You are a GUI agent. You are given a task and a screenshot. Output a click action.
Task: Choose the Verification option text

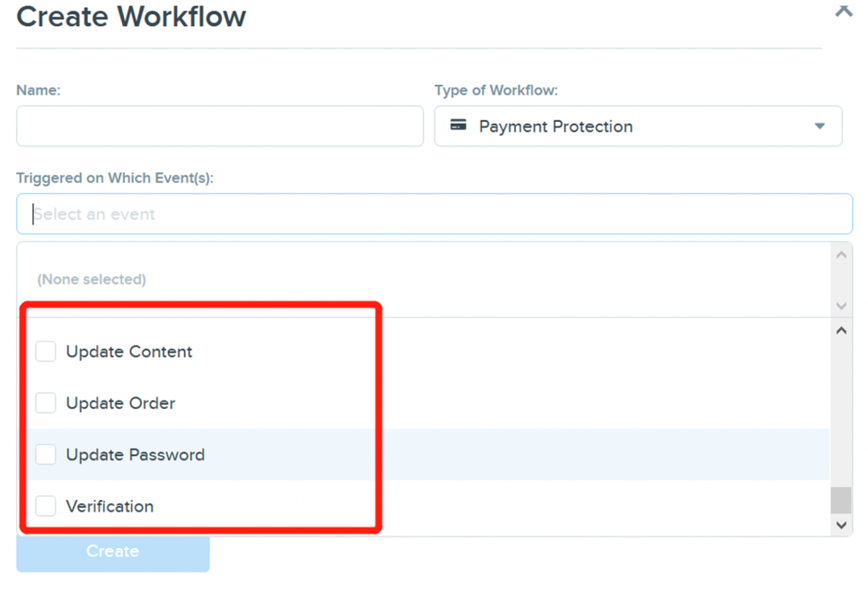[110, 506]
